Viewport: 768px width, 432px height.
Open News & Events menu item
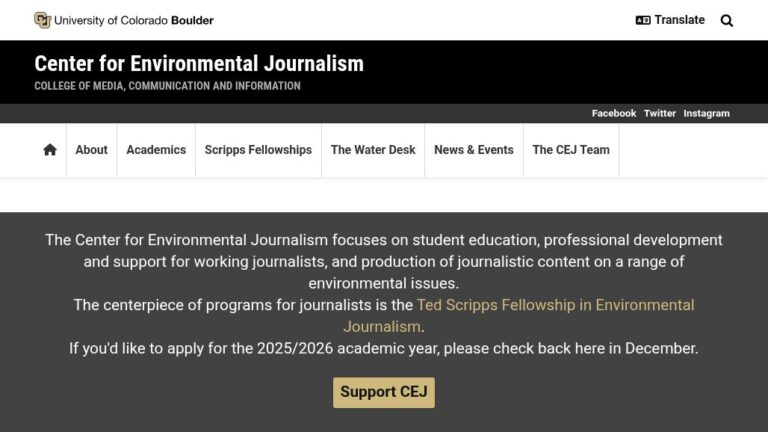point(474,150)
